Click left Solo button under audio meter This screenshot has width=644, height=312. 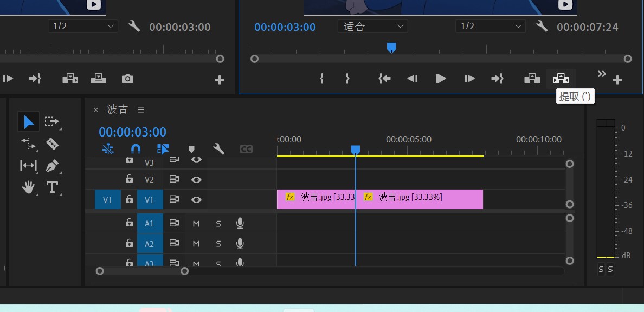(601, 269)
